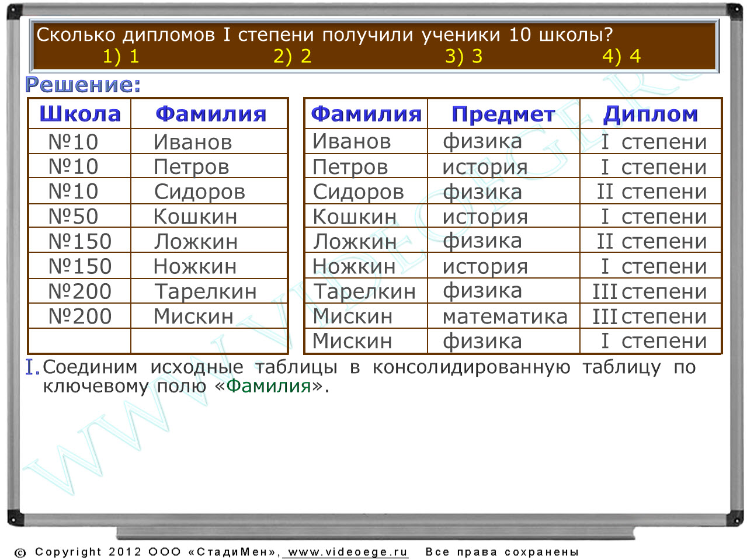Screen dimensions: 747x560
Task: Select "физика" in Тарелкин's diploma row
Action: [x=482, y=291]
